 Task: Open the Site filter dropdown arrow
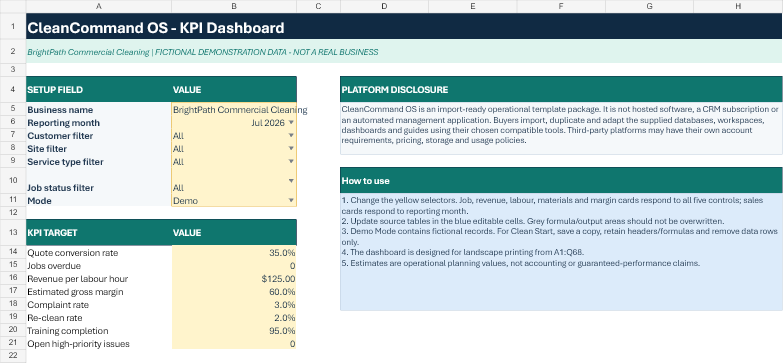[x=291, y=148]
